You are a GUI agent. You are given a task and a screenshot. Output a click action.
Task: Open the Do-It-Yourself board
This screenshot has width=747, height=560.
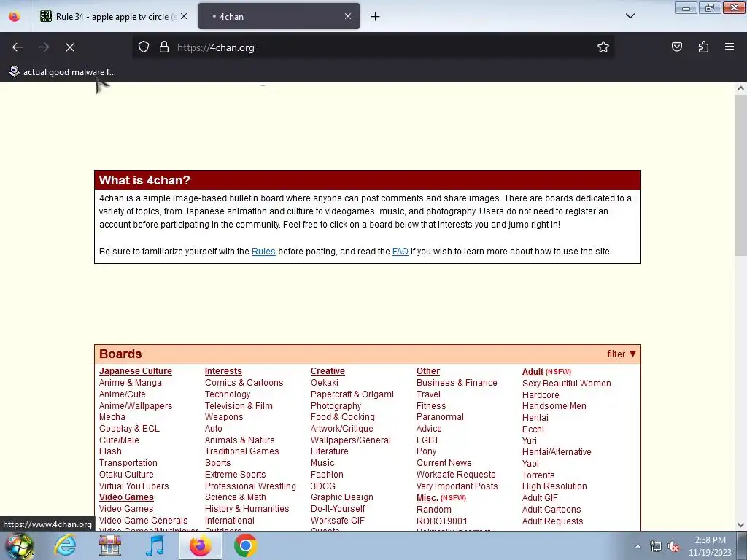click(x=338, y=509)
